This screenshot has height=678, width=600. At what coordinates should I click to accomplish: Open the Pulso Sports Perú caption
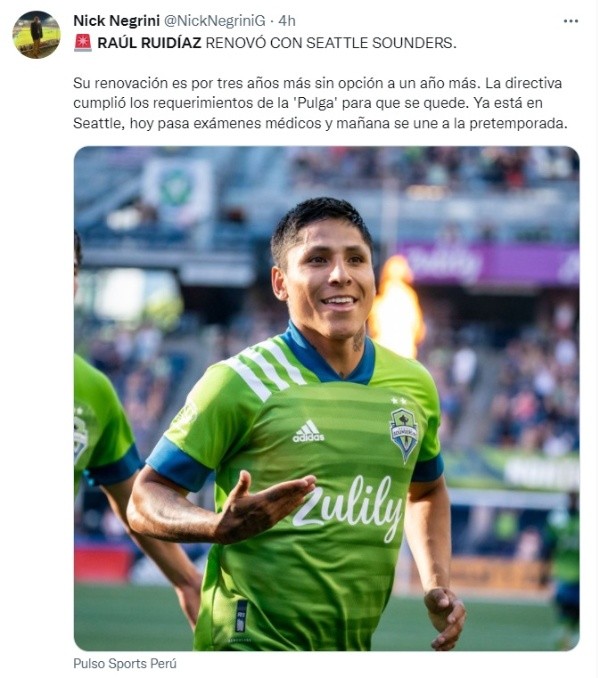(x=124, y=663)
